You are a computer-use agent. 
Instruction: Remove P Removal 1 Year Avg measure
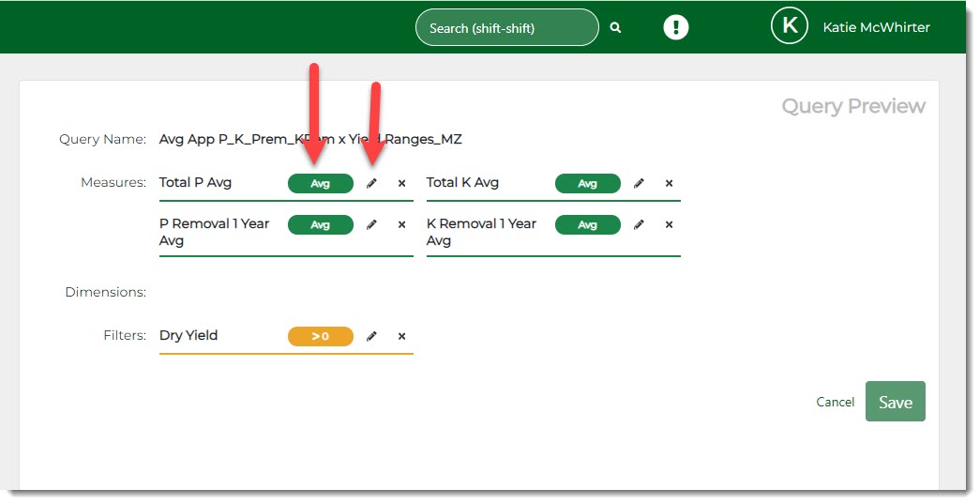[x=401, y=225]
